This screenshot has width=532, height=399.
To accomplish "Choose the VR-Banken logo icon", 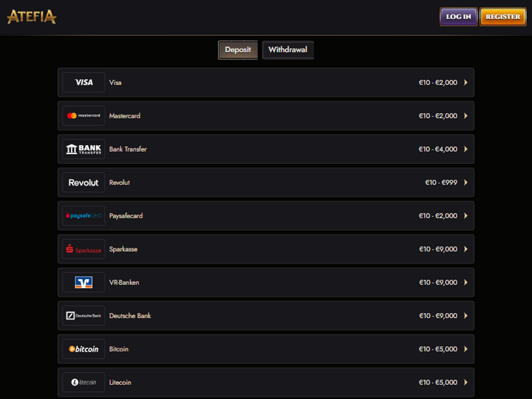I will tap(83, 282).
